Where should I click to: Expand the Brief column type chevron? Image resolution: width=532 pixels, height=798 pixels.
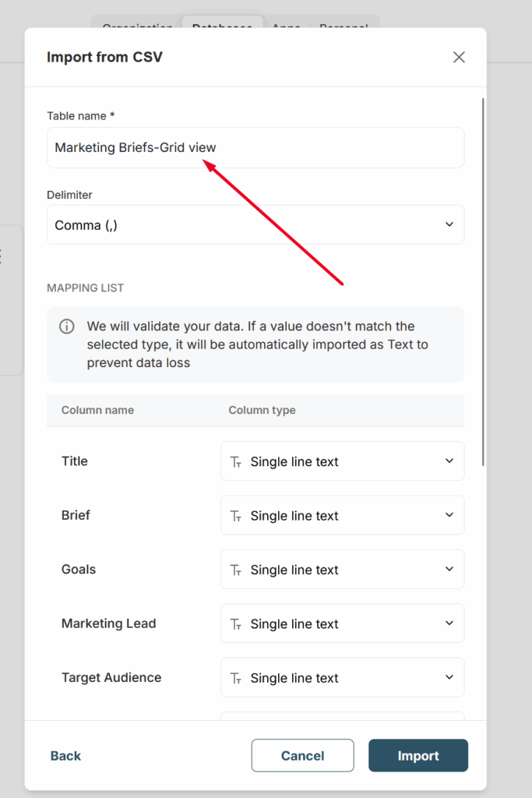coord(449,515)
